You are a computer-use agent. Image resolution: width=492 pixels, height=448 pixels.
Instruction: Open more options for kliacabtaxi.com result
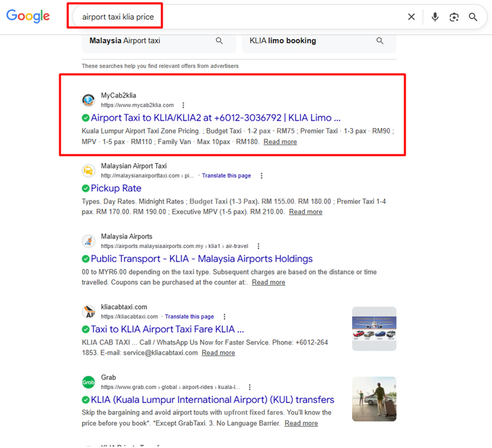(x=224, y=316)
